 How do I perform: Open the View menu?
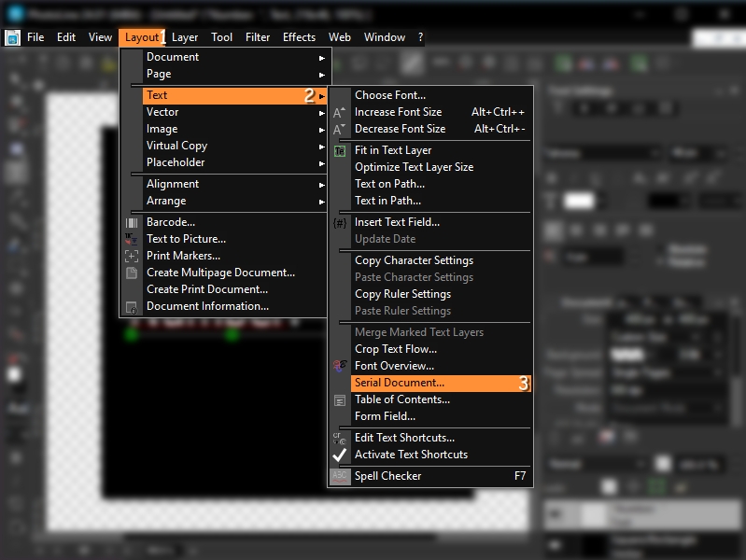pyautogui.click(x=100, y=37)
